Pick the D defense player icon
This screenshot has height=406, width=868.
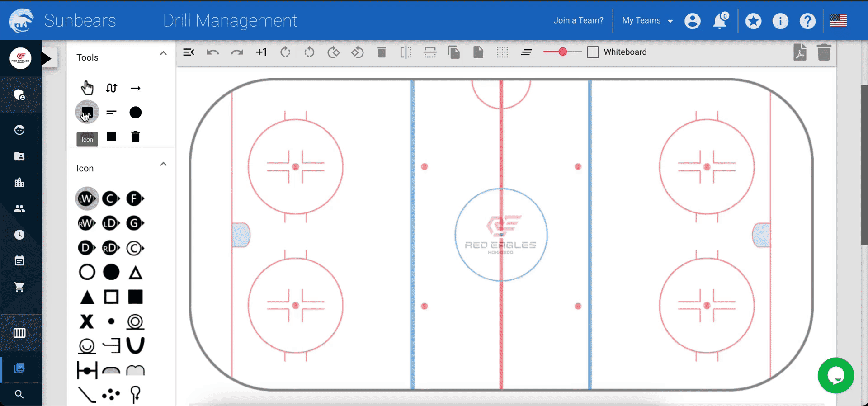[x=87, y=248]
